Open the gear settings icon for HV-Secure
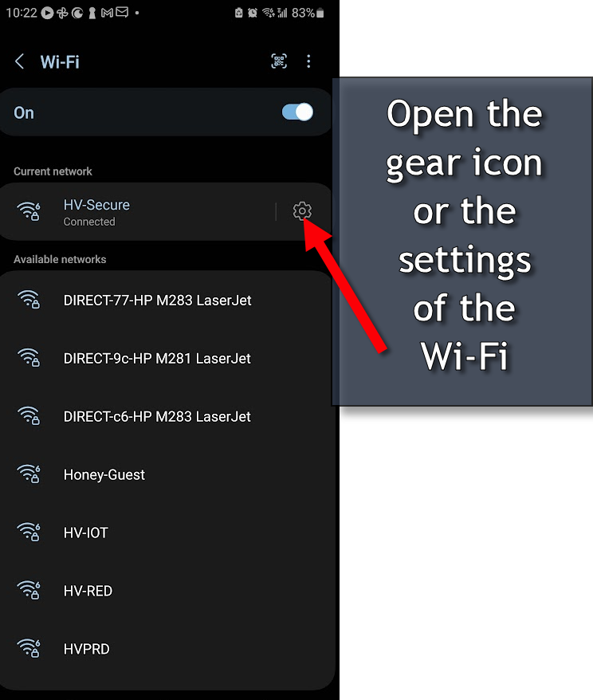The width and height of the screenshot is (593, 700). click(x=302, y=210)
